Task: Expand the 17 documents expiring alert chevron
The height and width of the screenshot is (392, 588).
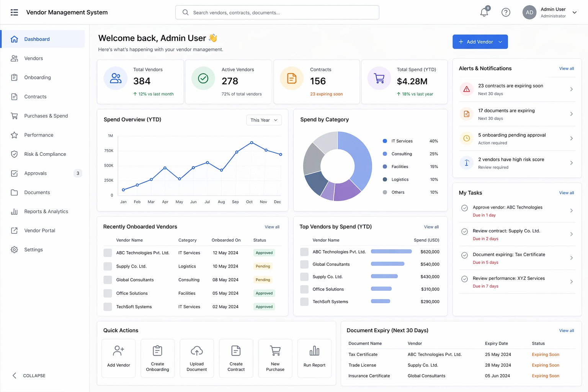Action: point(571,114)
